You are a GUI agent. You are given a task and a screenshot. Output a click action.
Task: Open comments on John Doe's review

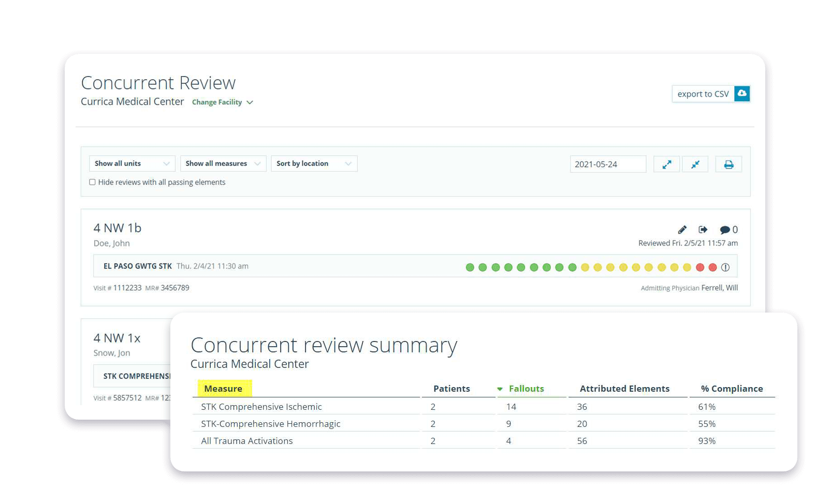click(724, 229)
